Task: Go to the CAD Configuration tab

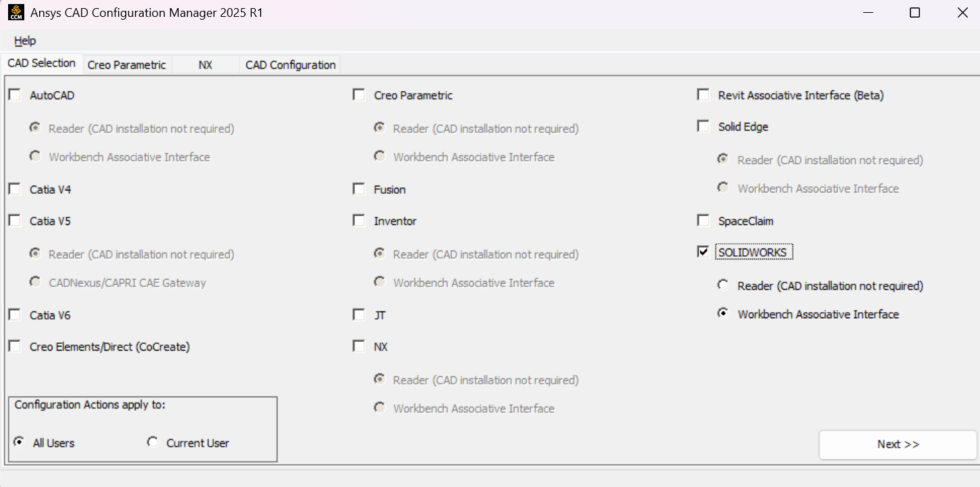Action: point(290,65)
